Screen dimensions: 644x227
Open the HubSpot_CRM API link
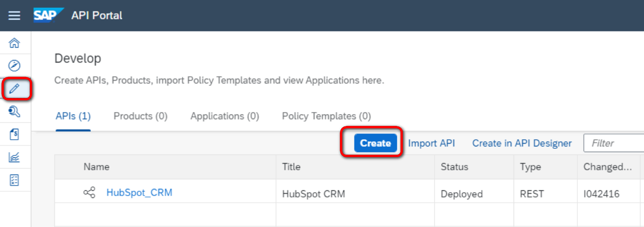139,193
